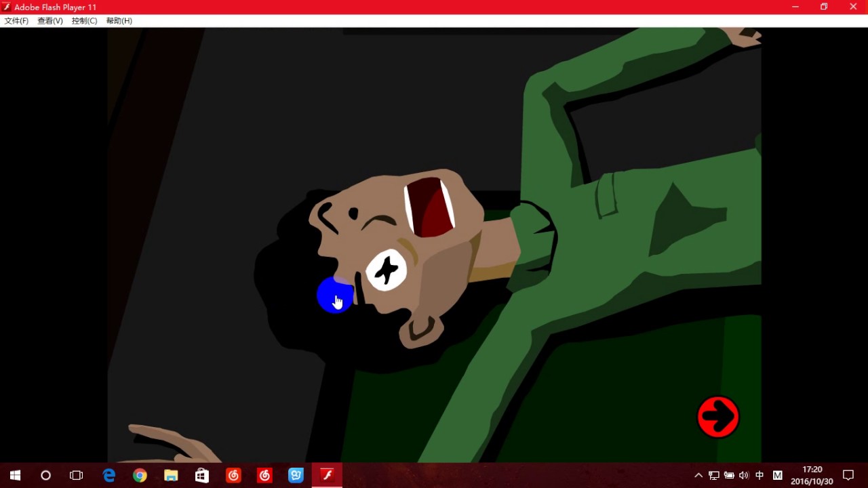Open the 文件(F) menu
The height and width of the screenshot is (488, 868).
(17, 21)
